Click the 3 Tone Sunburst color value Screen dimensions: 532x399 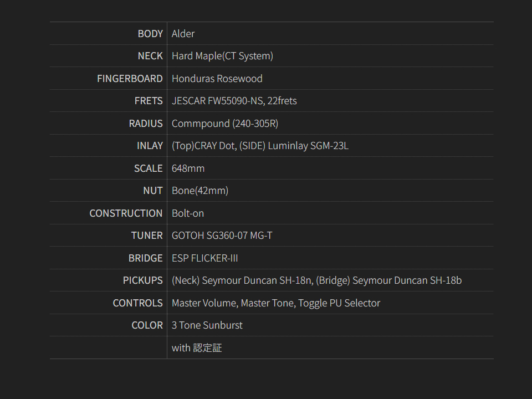coord(207,325)
